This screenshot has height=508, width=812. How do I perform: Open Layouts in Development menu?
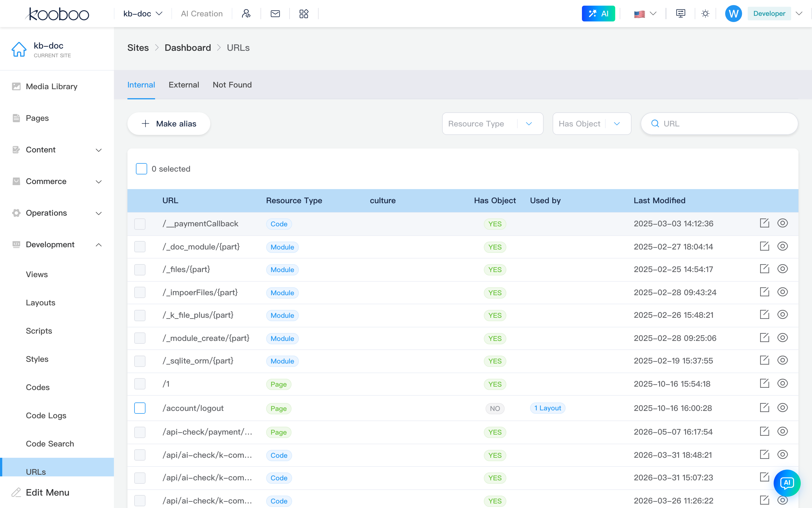[41, 302]
